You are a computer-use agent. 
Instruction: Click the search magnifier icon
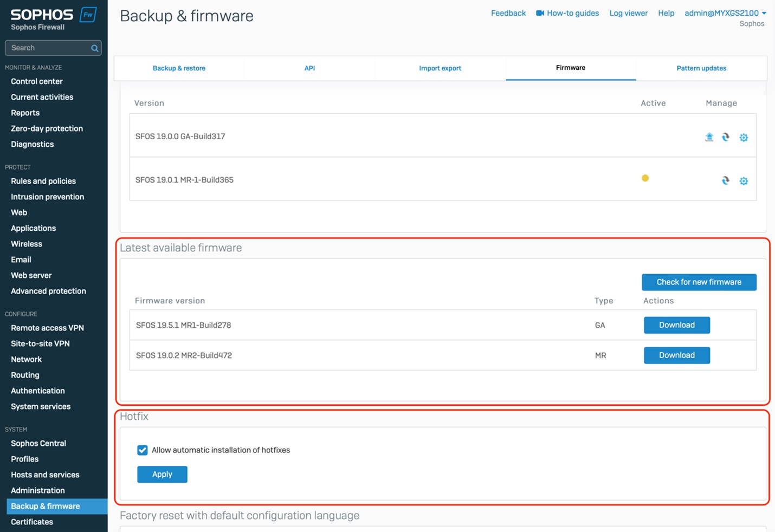tap(94, 48)
